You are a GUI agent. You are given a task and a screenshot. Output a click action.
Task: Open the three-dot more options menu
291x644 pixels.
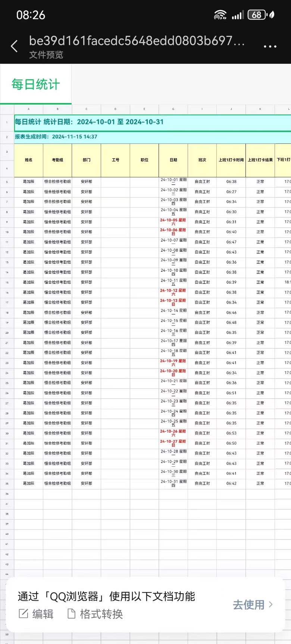pyautogui.click(x=270, y=47)
